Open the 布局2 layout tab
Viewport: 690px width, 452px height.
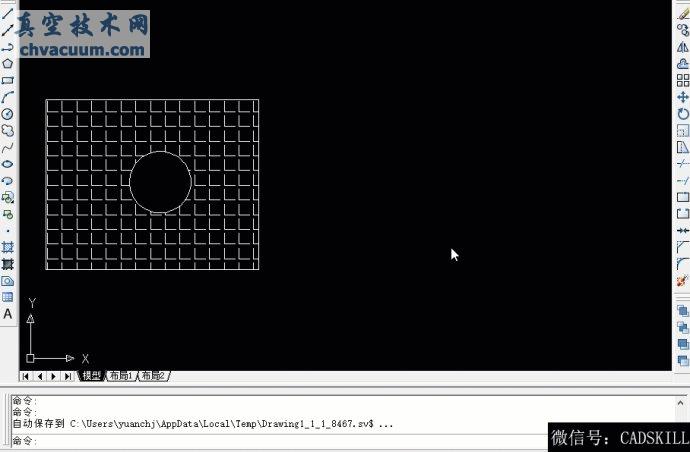coord(153,376)
